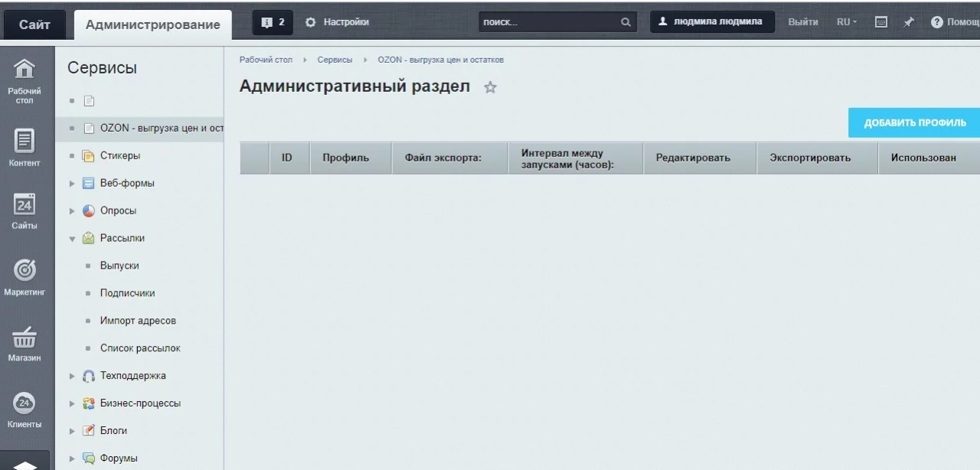Screen dimensions: 980x470
Task: Expand the Техподдержка tree node
Action: click(73, 377)
